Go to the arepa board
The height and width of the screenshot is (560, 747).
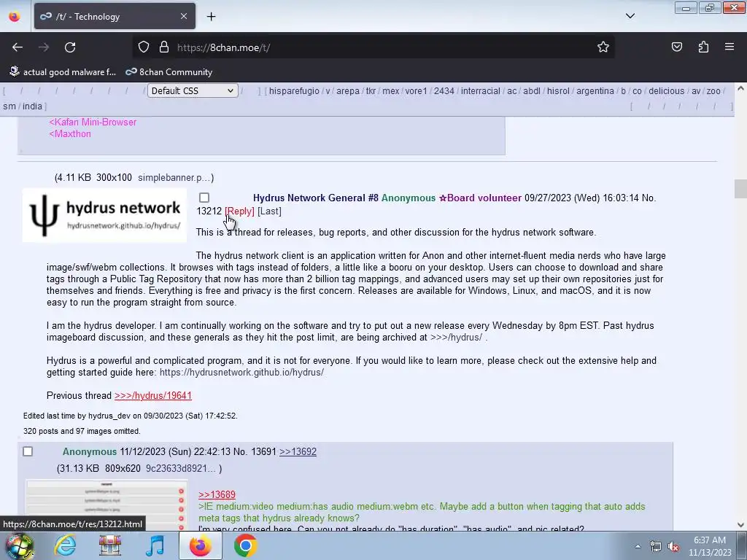[x=348, y=91]
